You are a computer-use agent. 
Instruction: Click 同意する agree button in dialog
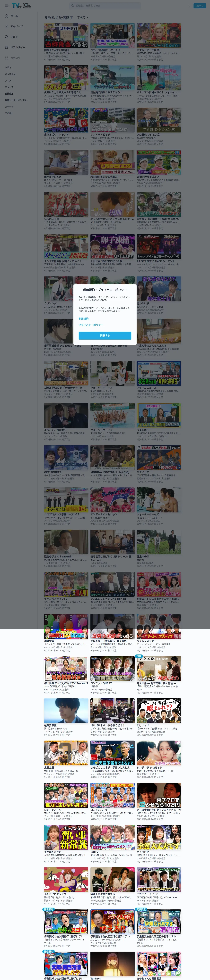[x=105, y=335]
